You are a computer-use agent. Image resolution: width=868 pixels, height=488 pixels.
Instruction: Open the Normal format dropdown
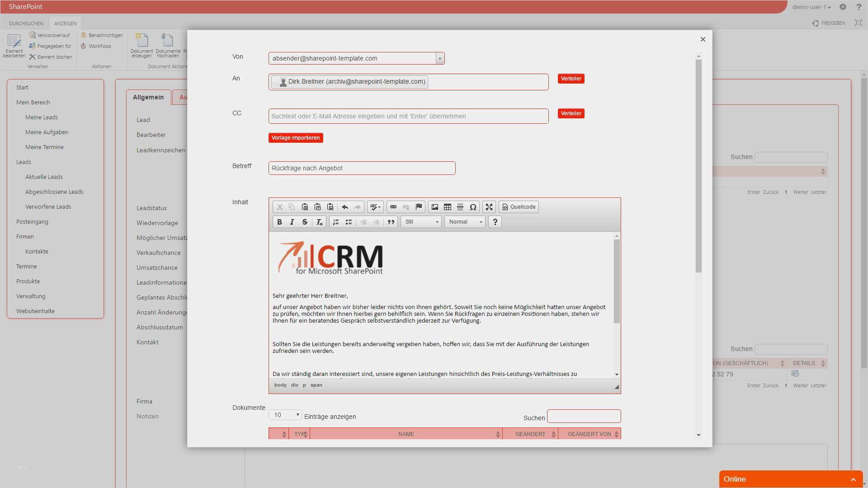[465, 222]
